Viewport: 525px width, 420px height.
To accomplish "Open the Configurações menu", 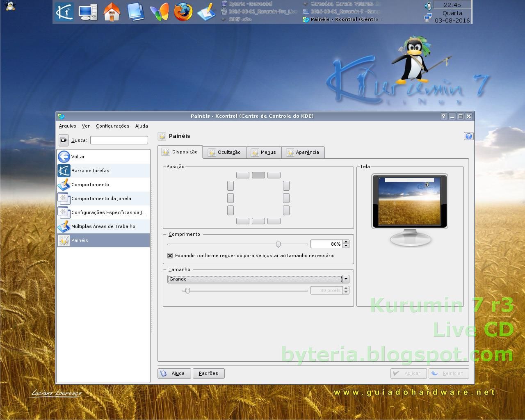I will pyautogui.click(x=112, y=126).
